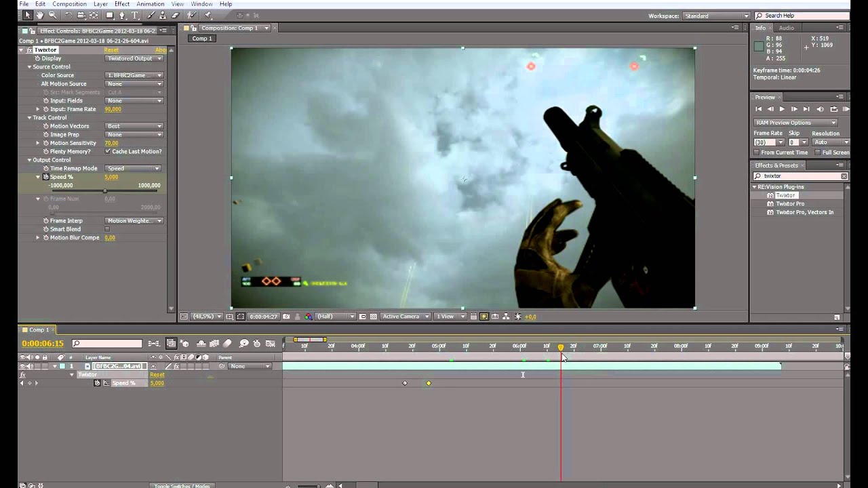Click Reset in the Twixtor effect header
The width and height of the screenshot is (868, 488).
111,50
